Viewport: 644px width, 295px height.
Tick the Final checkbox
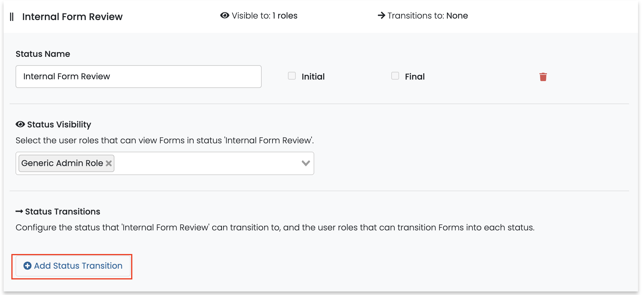pyautogui.click(x=395, y=76)
